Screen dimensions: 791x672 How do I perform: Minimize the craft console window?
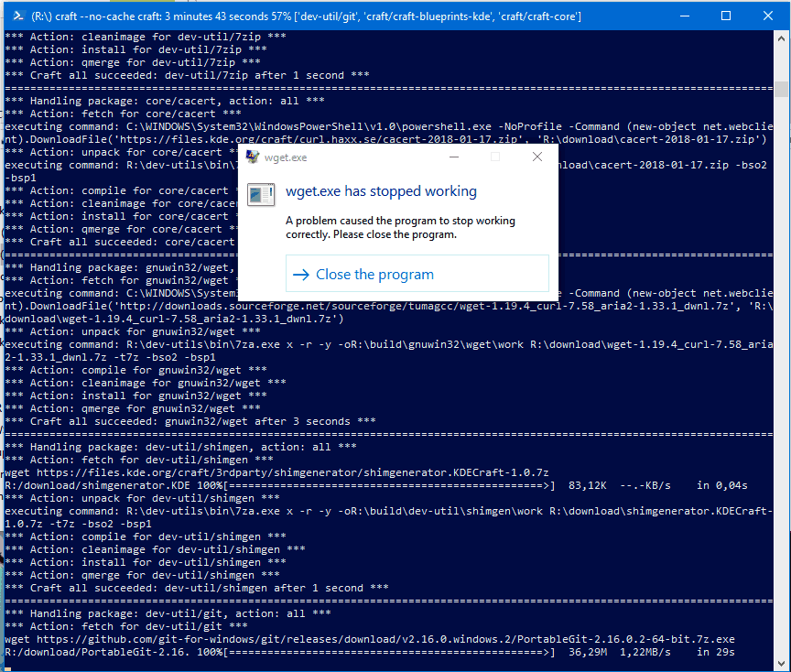coord(685,16)
